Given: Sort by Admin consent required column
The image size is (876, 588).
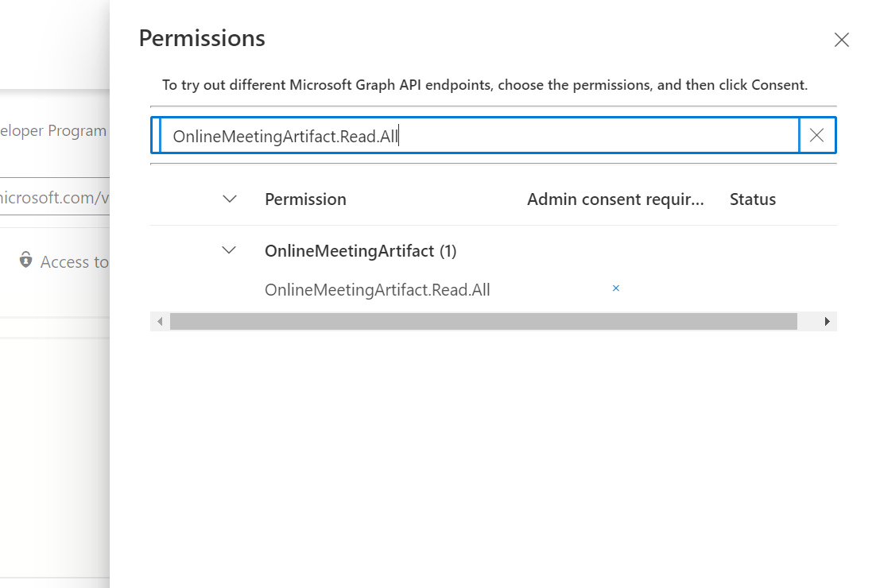Looking at the screenshot, I should (x=615, y=199).
